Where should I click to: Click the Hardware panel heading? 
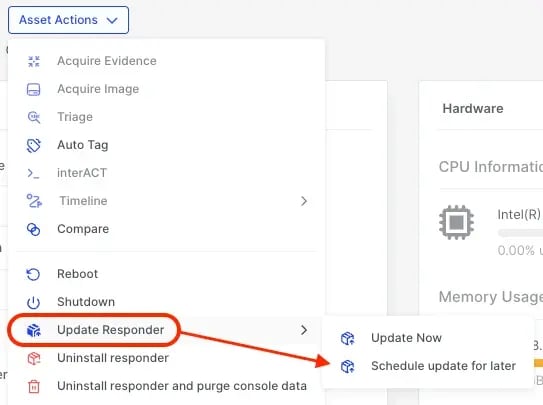point(473,109)
